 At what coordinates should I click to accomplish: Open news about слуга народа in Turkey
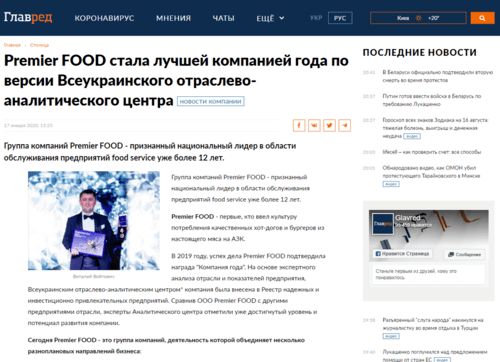[x=433, y=324]
